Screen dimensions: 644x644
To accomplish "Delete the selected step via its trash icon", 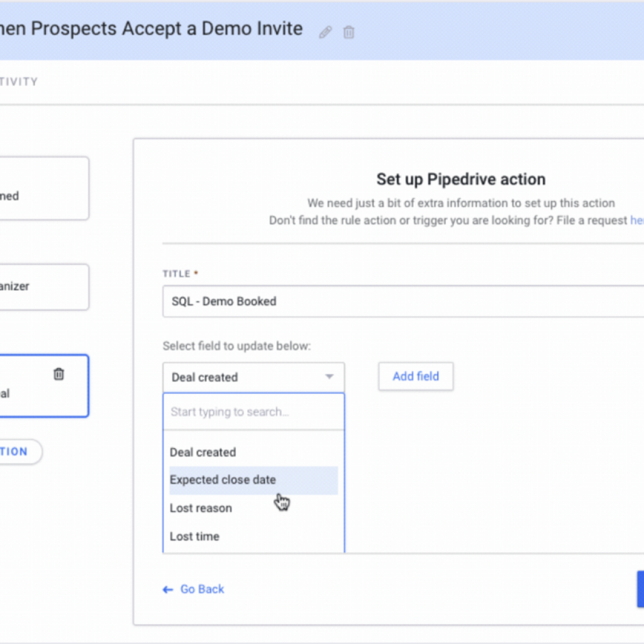I will (x=58, y=374).
